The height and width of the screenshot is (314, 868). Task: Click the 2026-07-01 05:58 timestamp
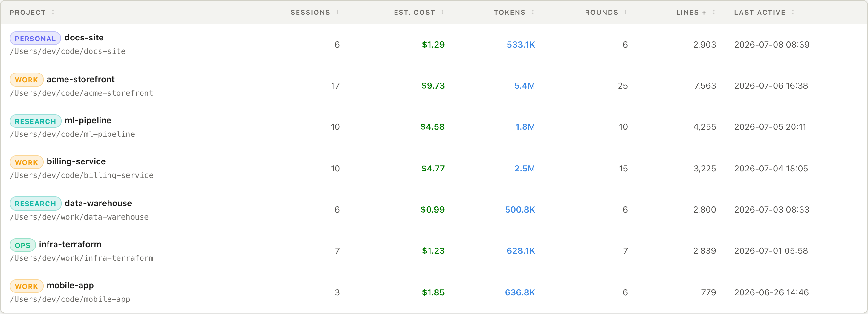tap(771, 251)
